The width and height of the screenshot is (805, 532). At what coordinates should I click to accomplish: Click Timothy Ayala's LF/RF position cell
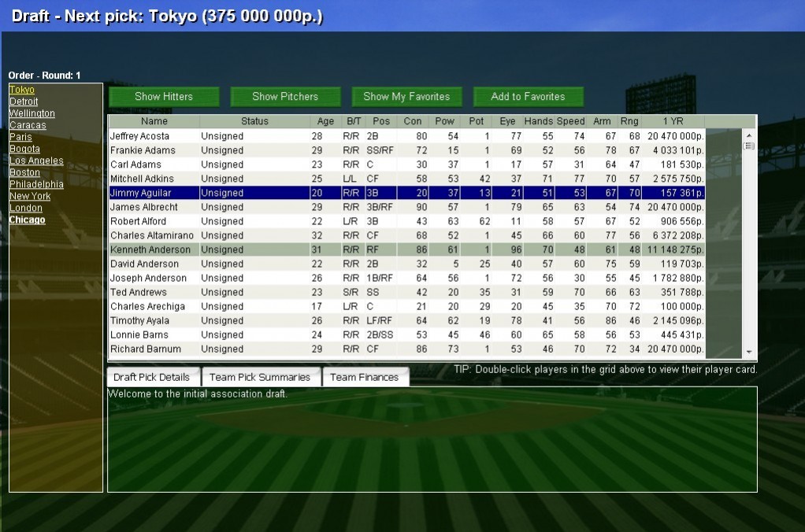point(380,320)
